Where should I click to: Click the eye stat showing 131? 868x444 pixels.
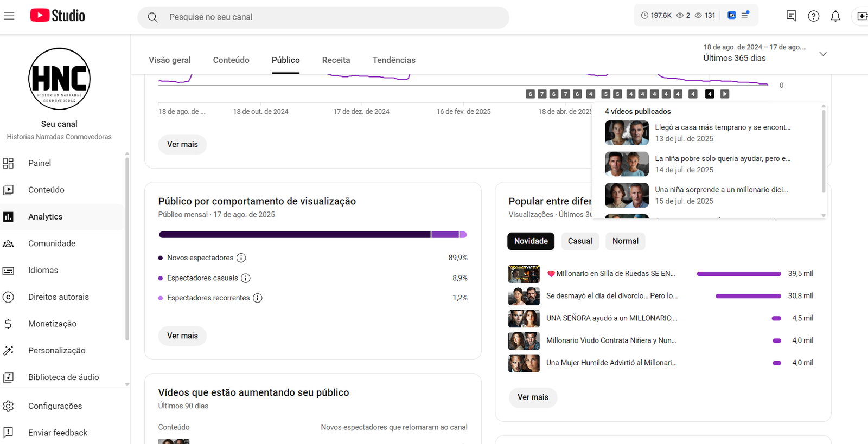[705, 16]
